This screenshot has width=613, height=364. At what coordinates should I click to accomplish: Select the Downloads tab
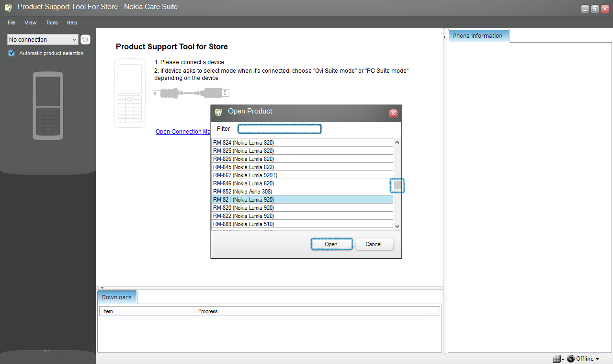click(117, 297)
